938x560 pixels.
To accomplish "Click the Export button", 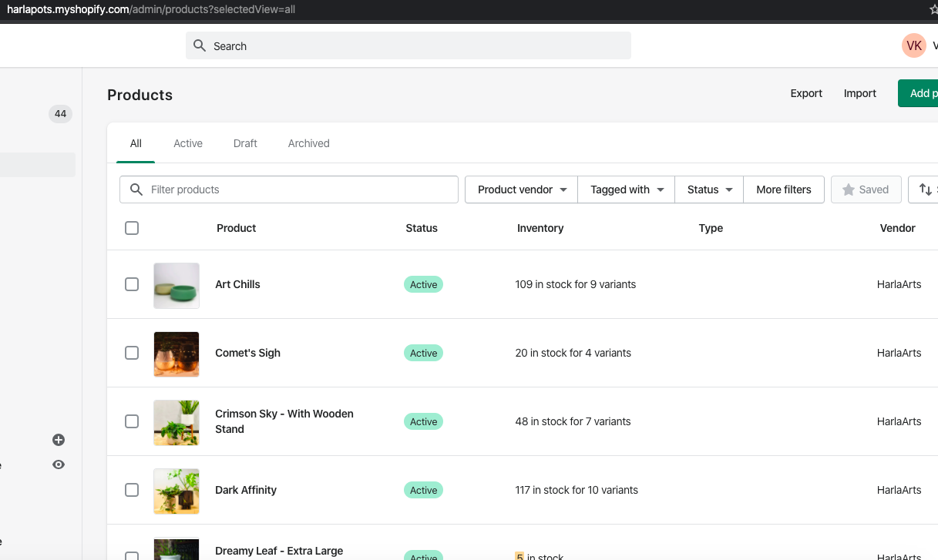I will coord(806,93).
